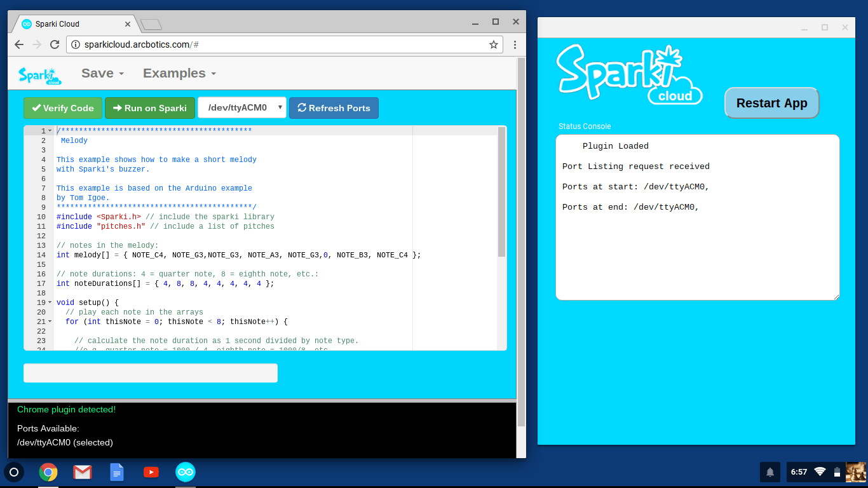This screenshot has height=488, width=868.
Task: Click the 'by Tom Igoe.' comment line
Action: click(83, 198)
